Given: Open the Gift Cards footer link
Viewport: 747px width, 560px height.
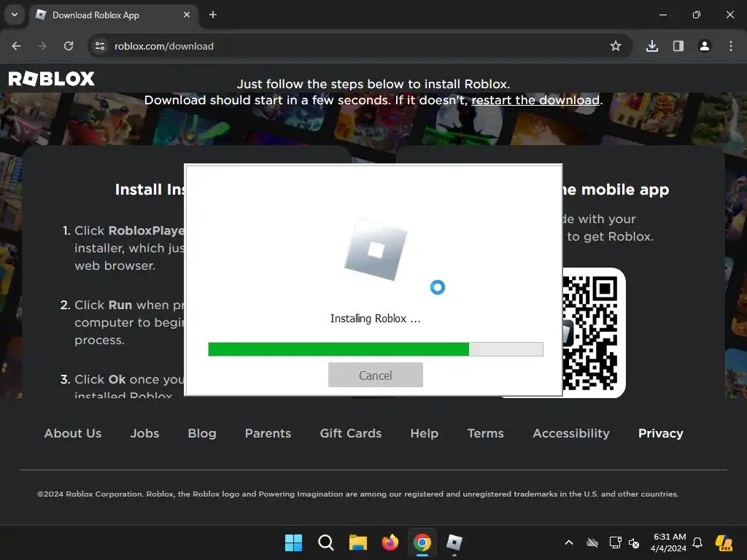Looking at the screenshot, I should point(351,433).
